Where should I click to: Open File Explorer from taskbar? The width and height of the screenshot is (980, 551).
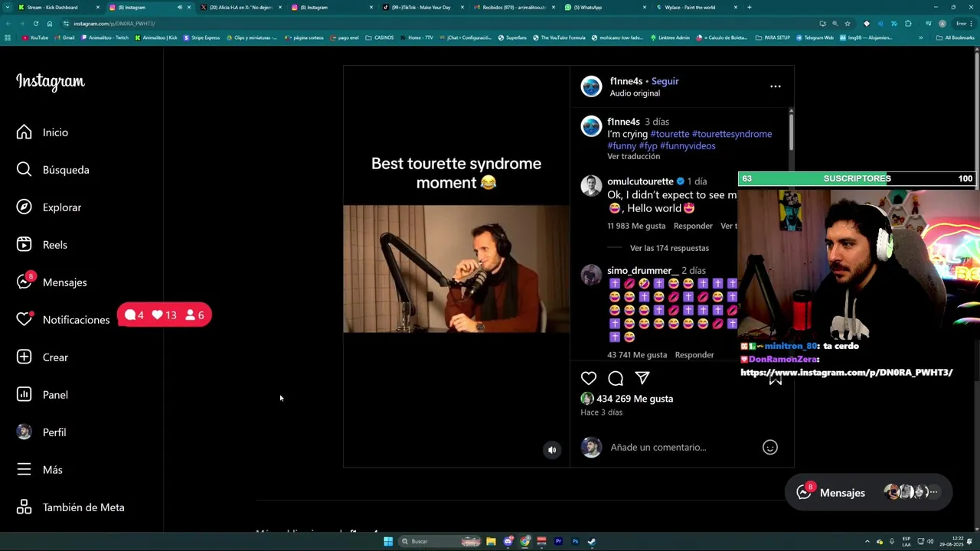click(491, 542)
